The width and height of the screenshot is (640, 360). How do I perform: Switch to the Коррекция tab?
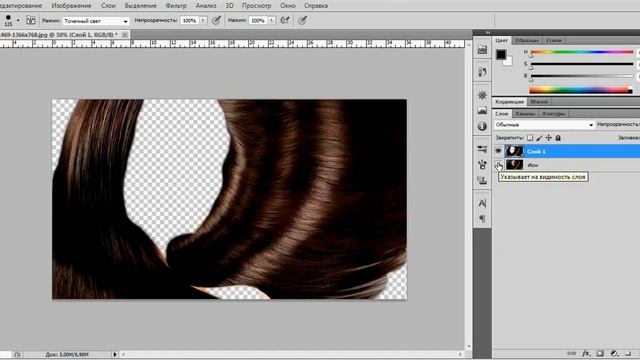pos(509,102)
